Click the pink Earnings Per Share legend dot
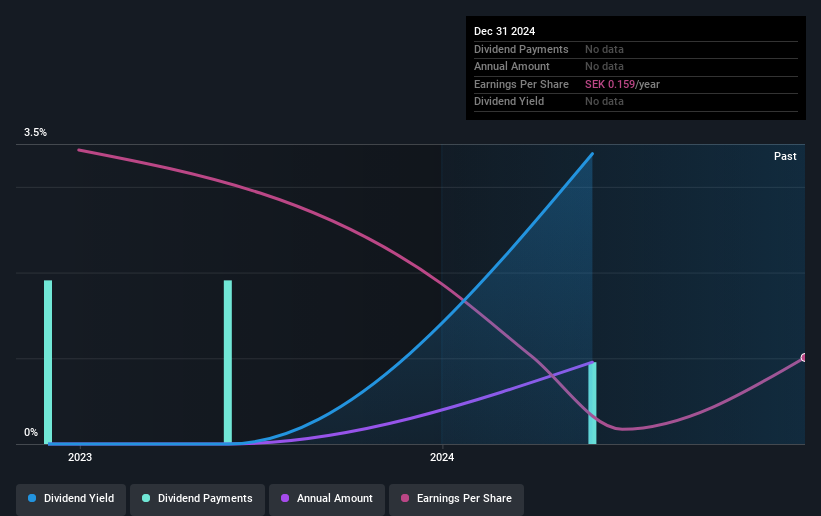The height and width of the screenshot is (516, 821). click(x=405, y=498)
